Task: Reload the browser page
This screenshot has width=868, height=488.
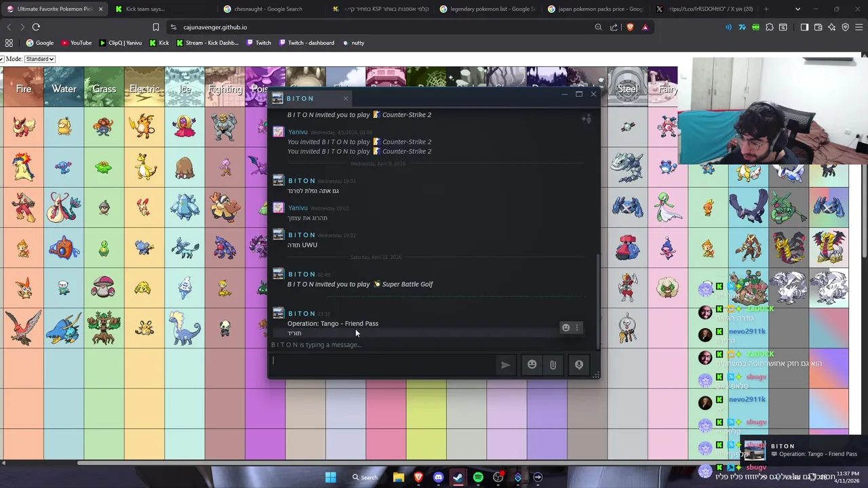Action: point(36,27)
